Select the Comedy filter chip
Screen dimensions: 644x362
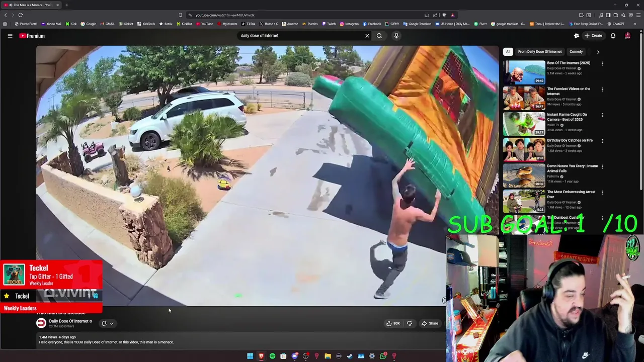click(x=576, y=52)
